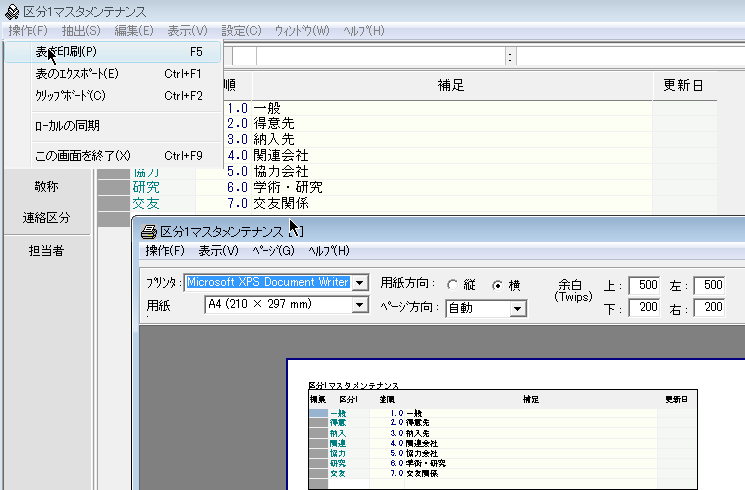
Task: Choose クリップボード(C) menu entry
Action: pos(113,96)
